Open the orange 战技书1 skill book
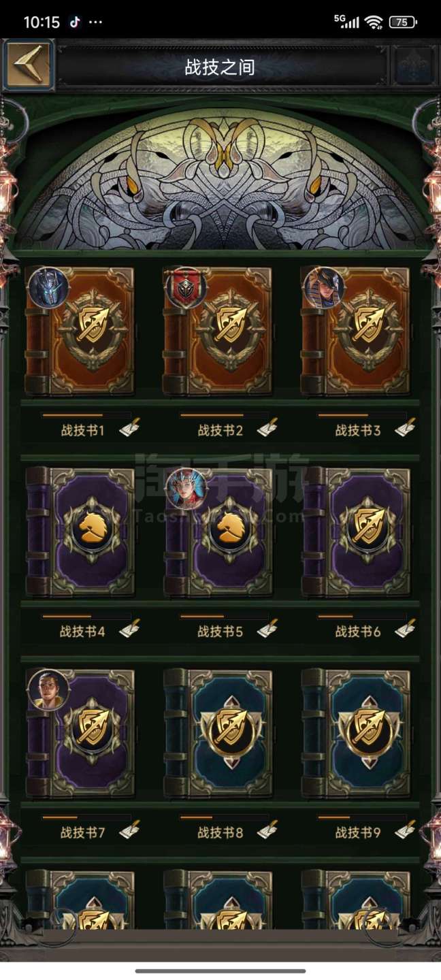 (80, 331)
